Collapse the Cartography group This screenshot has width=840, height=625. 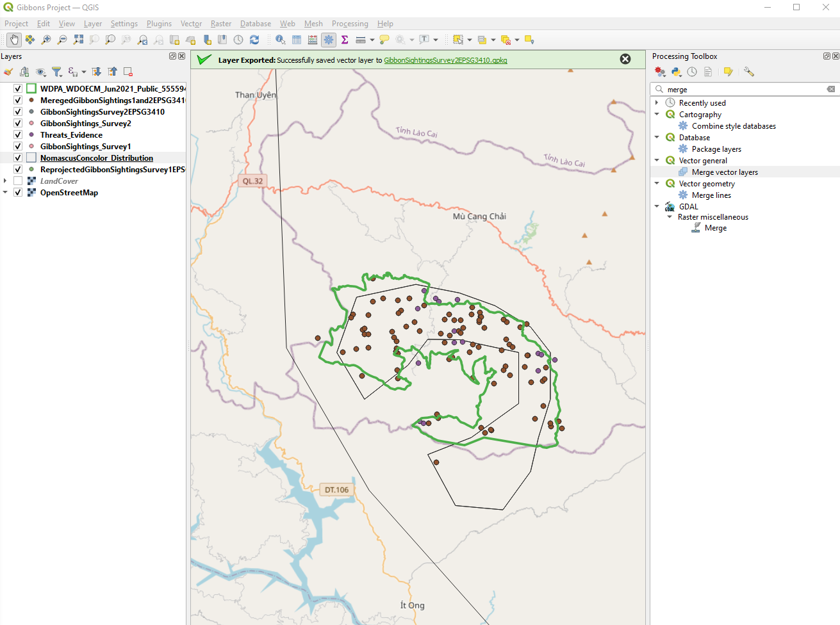tap(657, 114)
